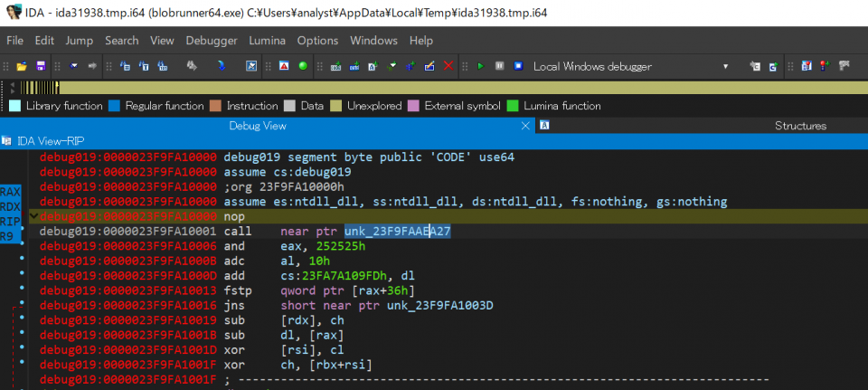868x390 pixels.
Task: Switch to the Debug View tab
Action: coord(258,126)
